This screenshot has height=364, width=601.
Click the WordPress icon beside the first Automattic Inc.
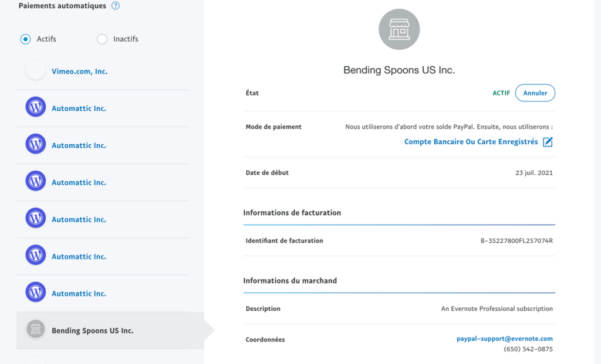(35, 107)
